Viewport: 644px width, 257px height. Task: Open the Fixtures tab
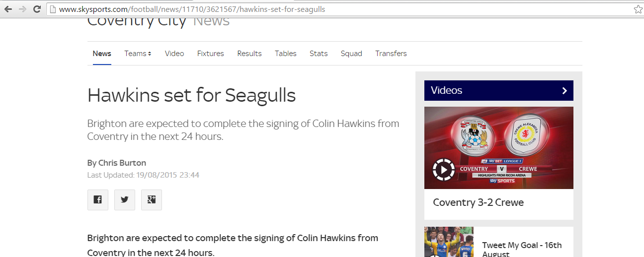click(211, 54)
